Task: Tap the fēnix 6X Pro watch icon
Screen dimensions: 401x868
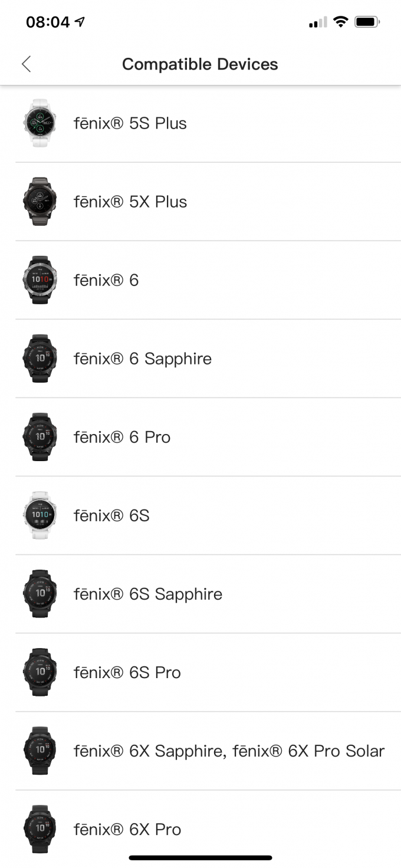Action: pyautogui.click(x=40, y=829)
